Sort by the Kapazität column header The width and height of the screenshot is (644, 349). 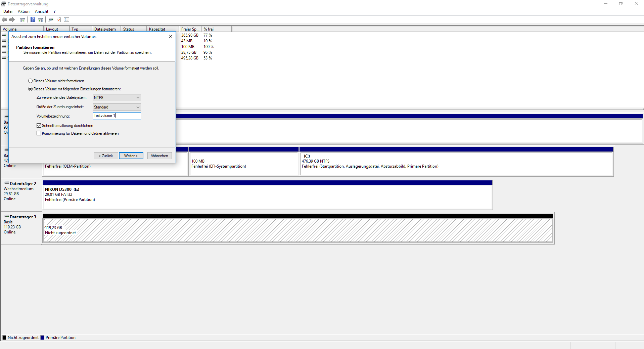[163, 29]
